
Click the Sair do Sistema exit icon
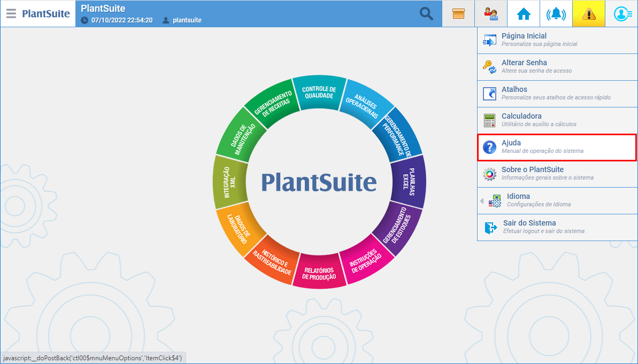491,227
